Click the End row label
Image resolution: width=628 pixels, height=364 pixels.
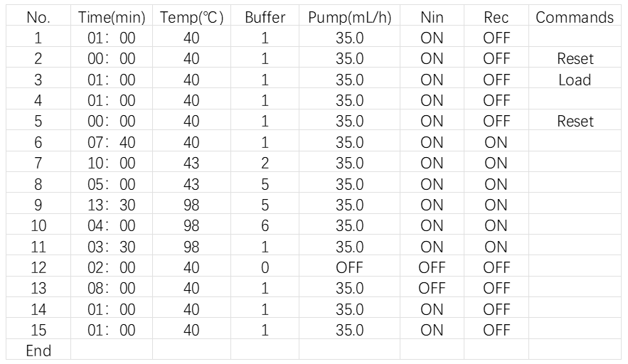click(x=38, y=350)
